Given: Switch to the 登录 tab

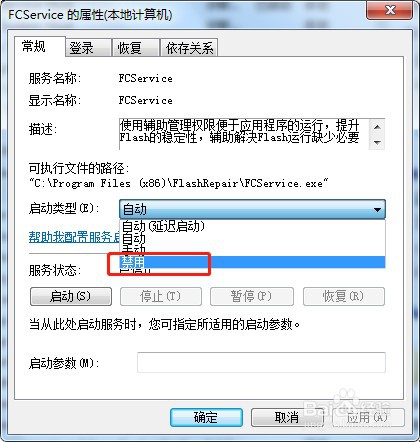Looking at the screenshot, I should (88, 48).
